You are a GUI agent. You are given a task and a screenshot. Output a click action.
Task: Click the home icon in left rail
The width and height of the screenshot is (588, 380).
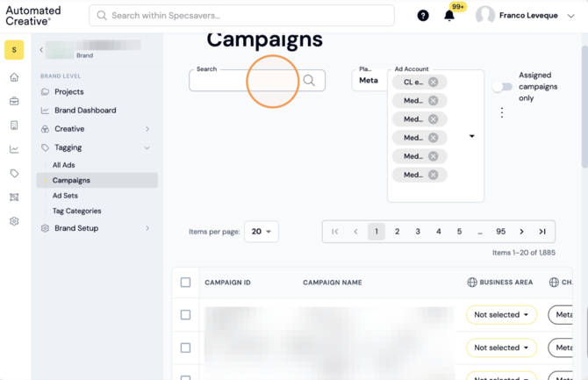14,77
